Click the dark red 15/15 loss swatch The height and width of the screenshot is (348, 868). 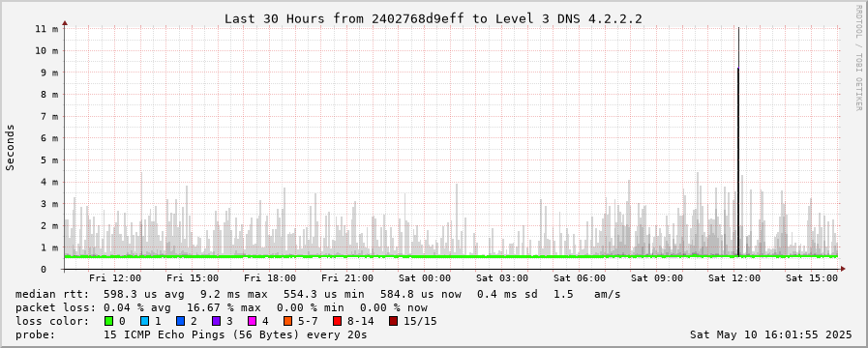click(393, 321)
